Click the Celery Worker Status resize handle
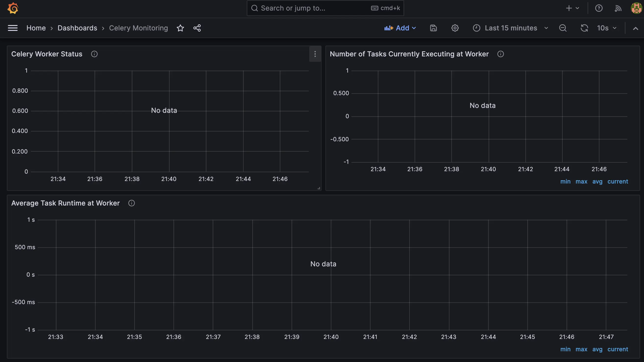 [x=319, y=188]
